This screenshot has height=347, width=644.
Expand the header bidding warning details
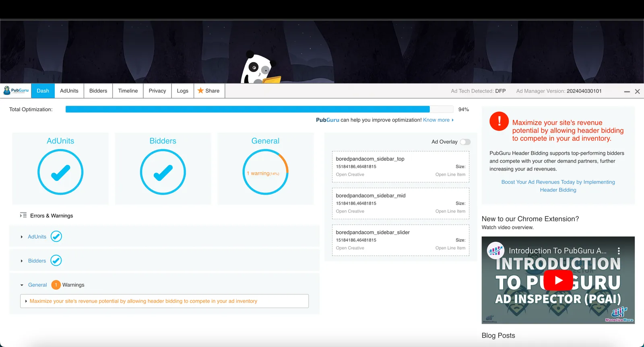click(26, 301)
